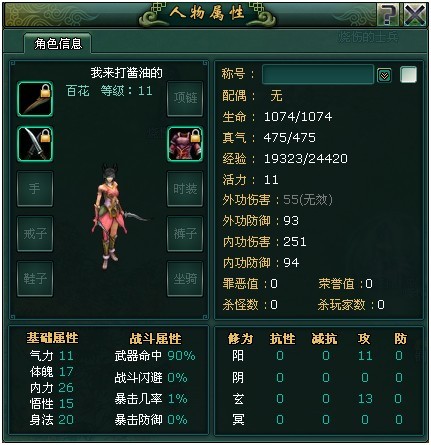Click the empty 戒子 ring slot
This screenshot has height=445, width=431.
35,234
